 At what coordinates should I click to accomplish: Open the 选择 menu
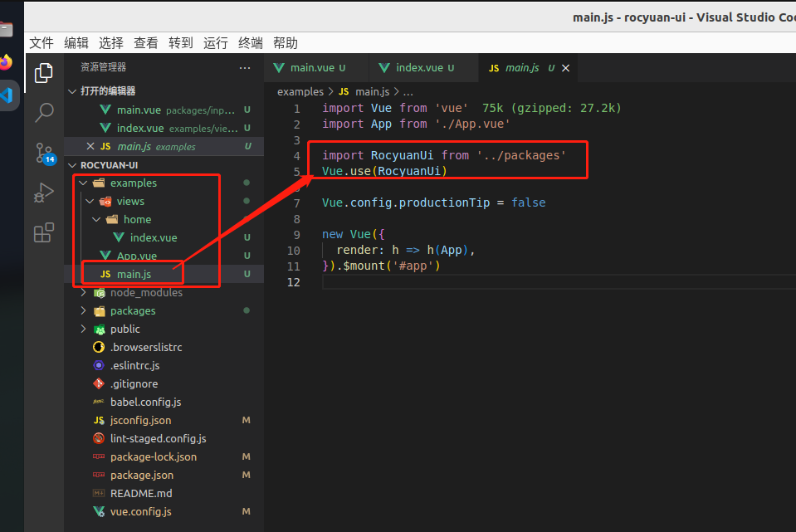point(111,43)
